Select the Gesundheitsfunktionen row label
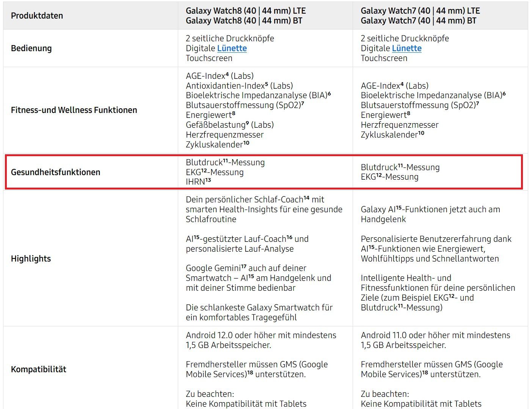The width and height of the screenshot is (532, 409). pyautogui.click(x=55, y=172)
